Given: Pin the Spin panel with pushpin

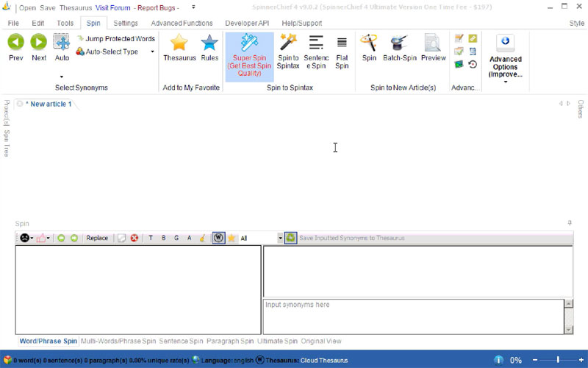Looking at the screenshot, I should (x=569, y=223).
